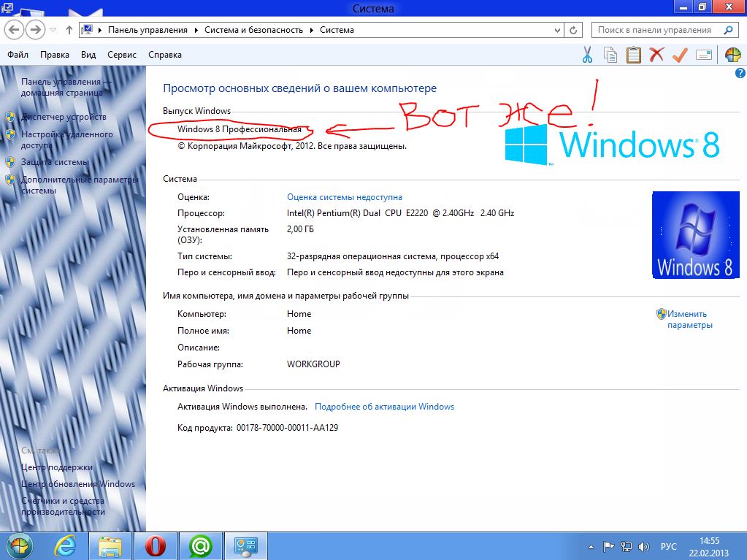Click the Home value next to Полное имя
This screenshot has width=747, height=560.
coord(299,331)
